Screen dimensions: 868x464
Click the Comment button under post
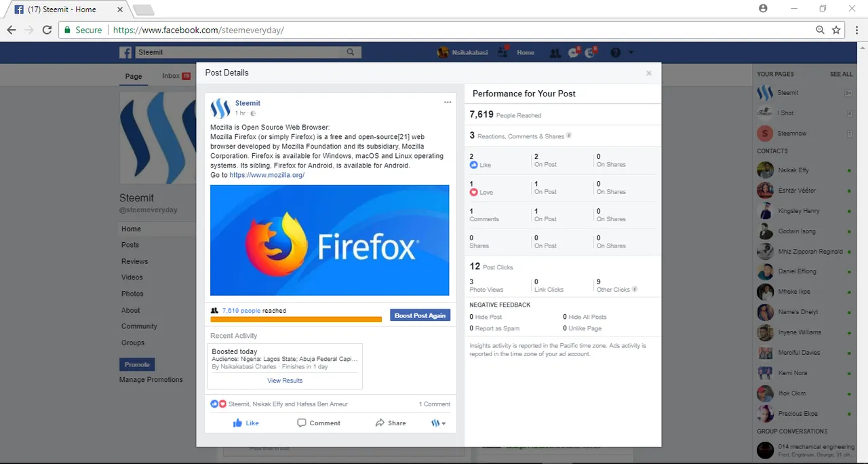tap(319, 423)
